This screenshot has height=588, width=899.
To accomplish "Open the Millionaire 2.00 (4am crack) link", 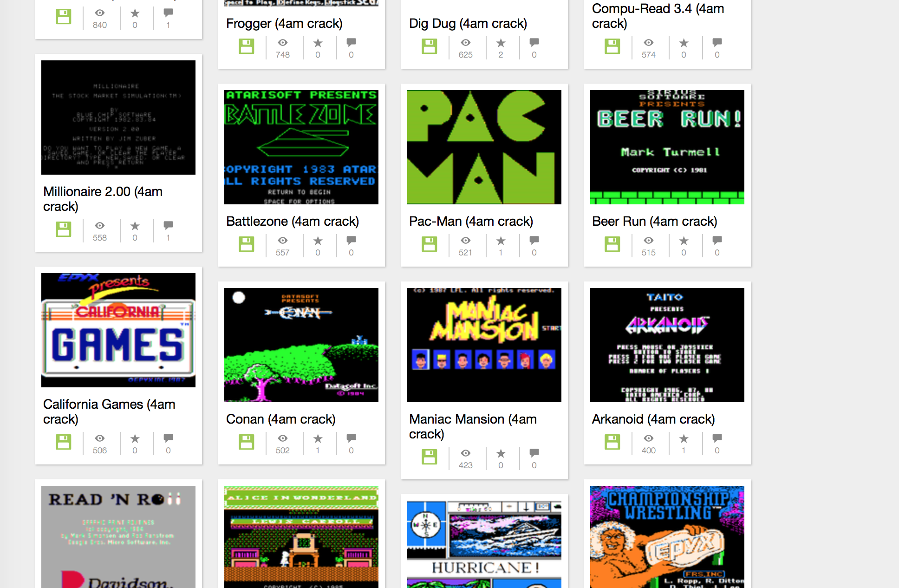I will pos(103,199).
